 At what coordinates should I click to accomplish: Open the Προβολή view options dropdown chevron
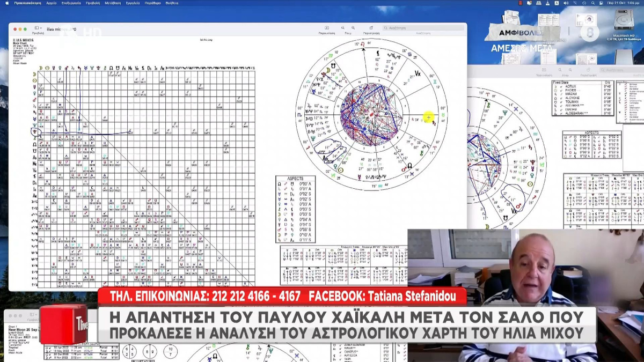point(41,28)
